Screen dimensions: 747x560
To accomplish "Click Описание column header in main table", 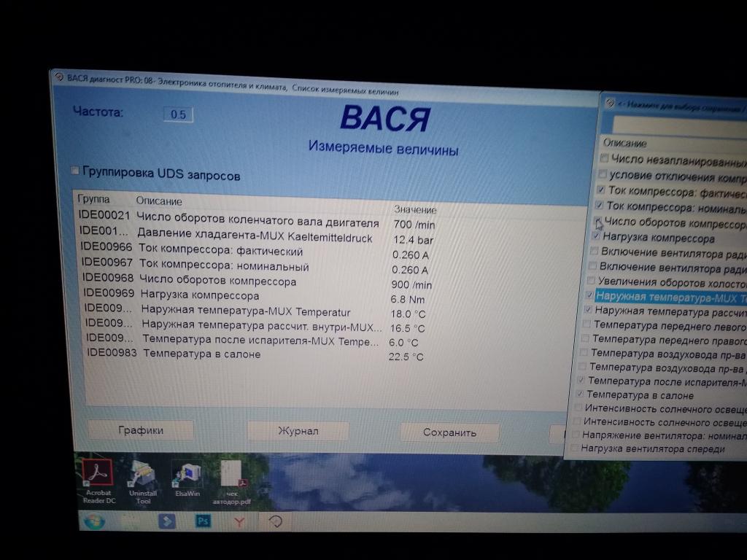I will pyautogui.click(x=159, y=201).
